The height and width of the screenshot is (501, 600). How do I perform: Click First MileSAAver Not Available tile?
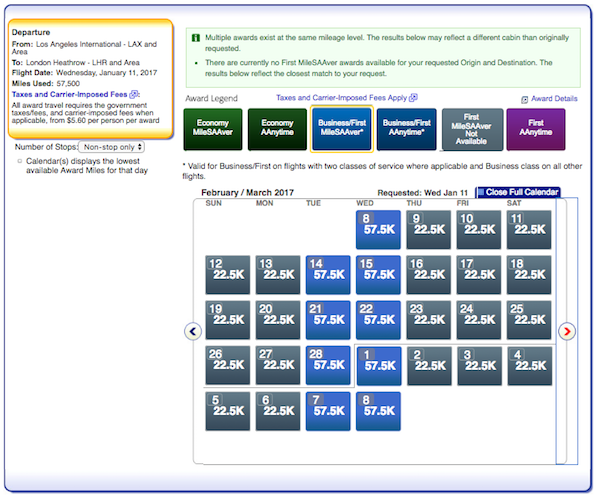point(471,129)
